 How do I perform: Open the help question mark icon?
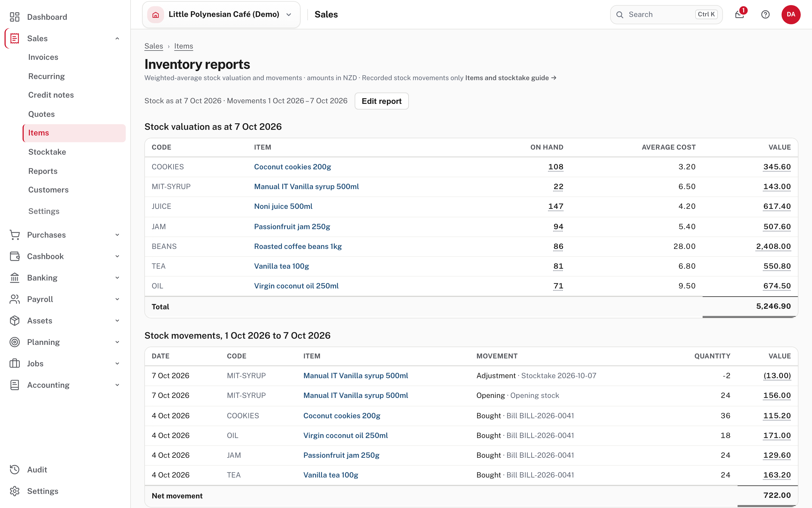tap(765, 14)
